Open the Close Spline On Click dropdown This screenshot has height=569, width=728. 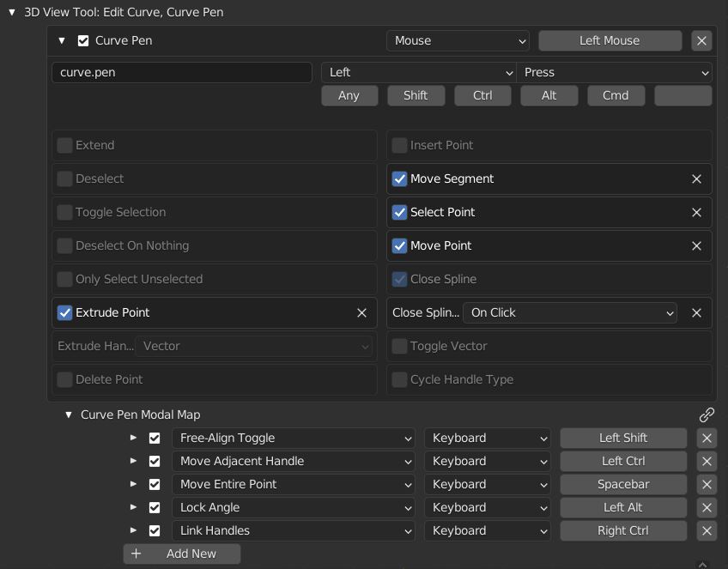pos(570,312)
